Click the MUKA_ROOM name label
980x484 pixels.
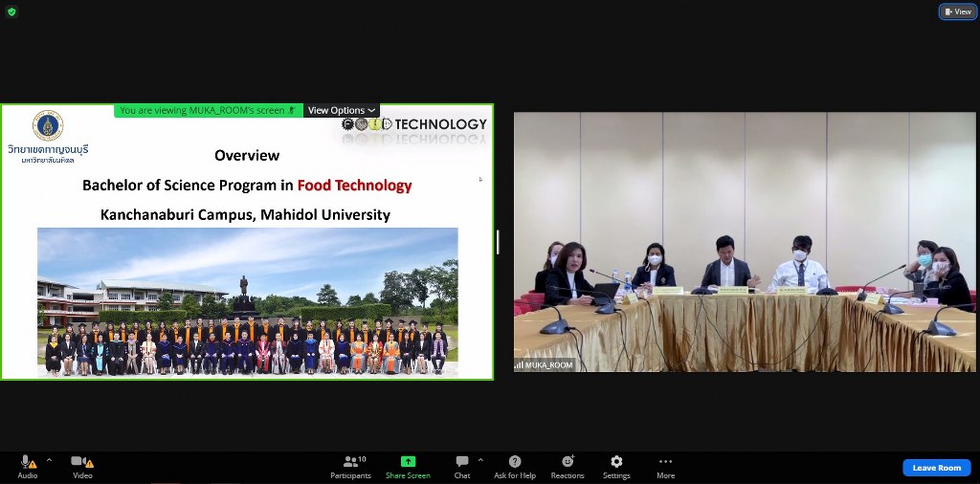pyautogui.click(x=544, y=365)
